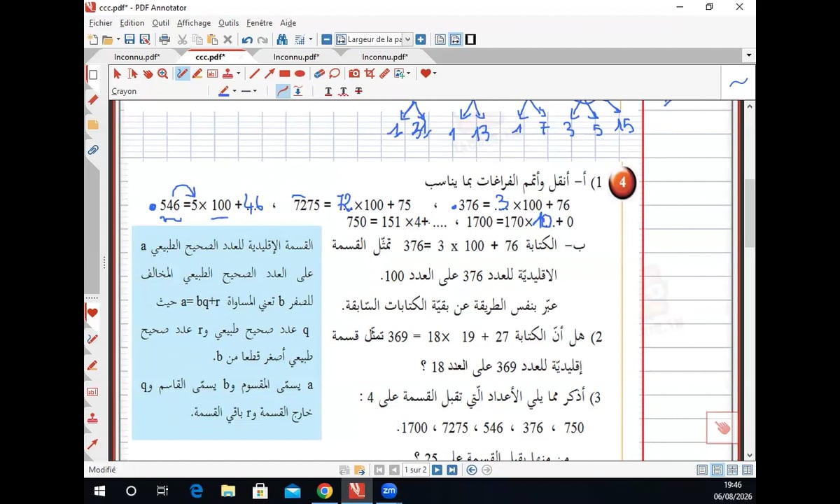Apply strikethrough text markup

[358, 91]
